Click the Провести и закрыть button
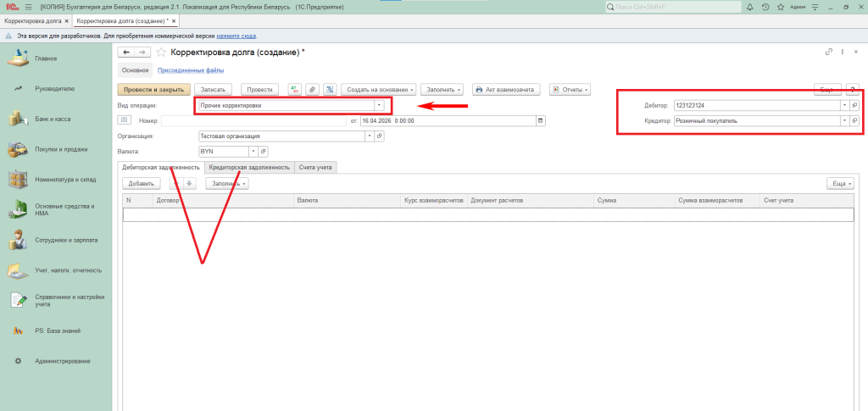Image resolution: width=868 pixels, height=411 pixels. [x=153, y=89]
